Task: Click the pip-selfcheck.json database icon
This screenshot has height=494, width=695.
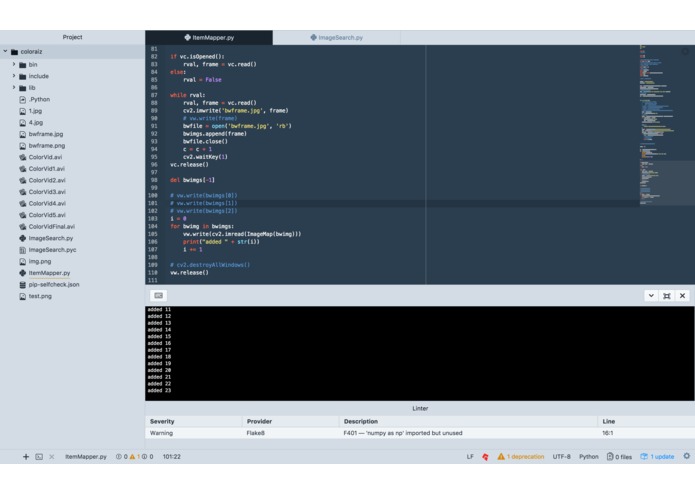Action: click(x=23, y=284)
